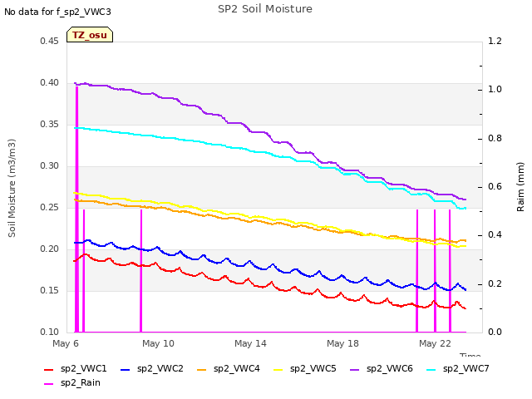Click the 0.30 left axis value
The image size is (532, 399).
point(50,166)
